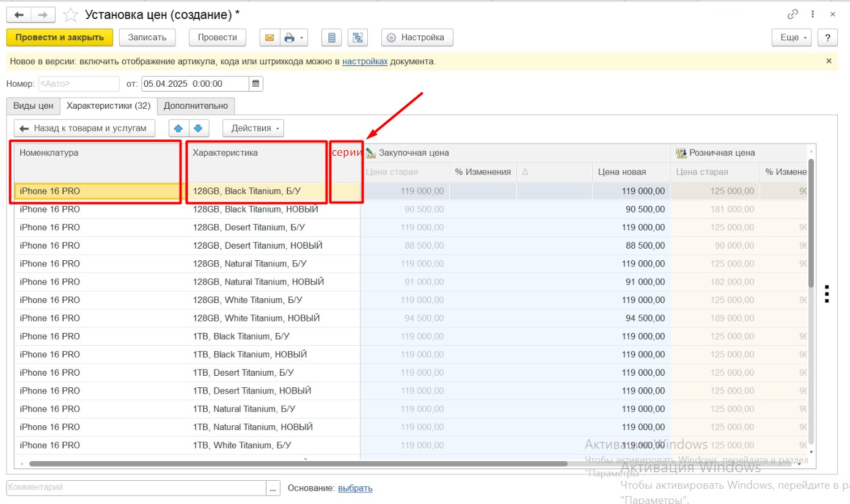
Task: Open the related documents structure icon
Action: point(357,37)
